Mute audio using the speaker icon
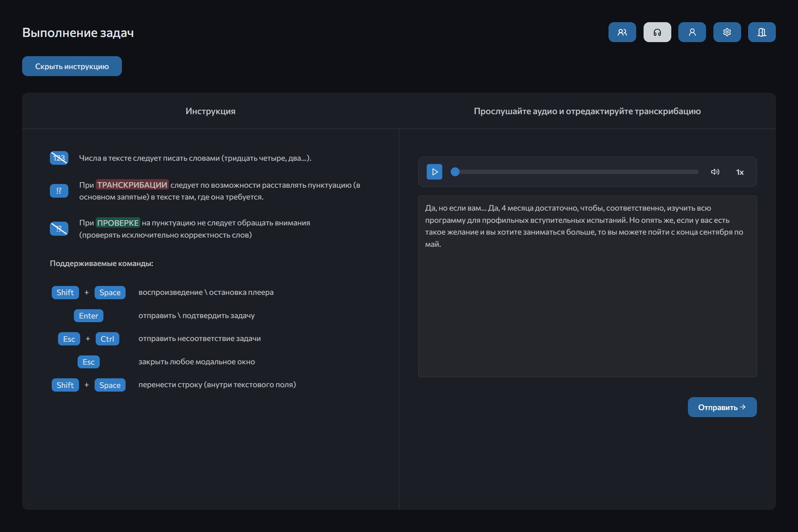 coord(715,172)
